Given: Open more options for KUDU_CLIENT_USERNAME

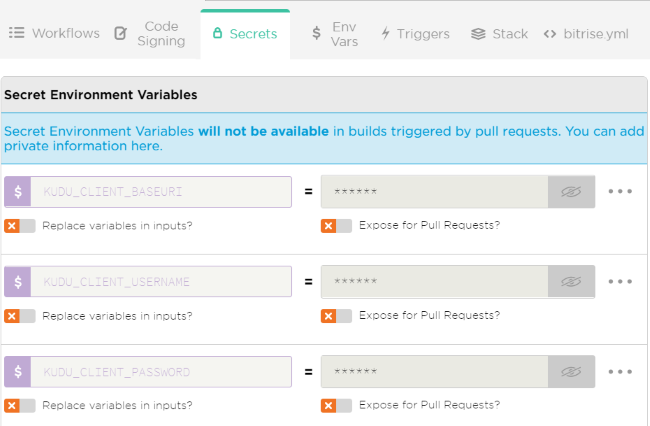Looking at the screenshot, I should [x=621, y=282].
